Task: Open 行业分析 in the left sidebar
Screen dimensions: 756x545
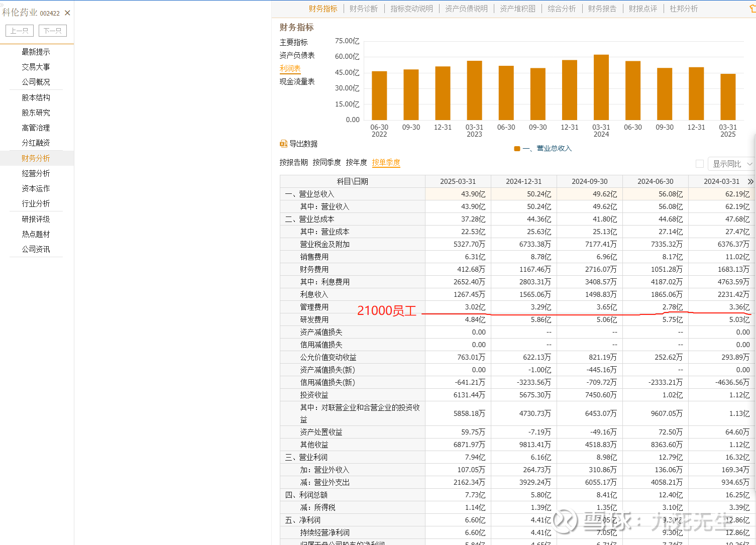Action: pyautogui.click(x=36, y=203)
